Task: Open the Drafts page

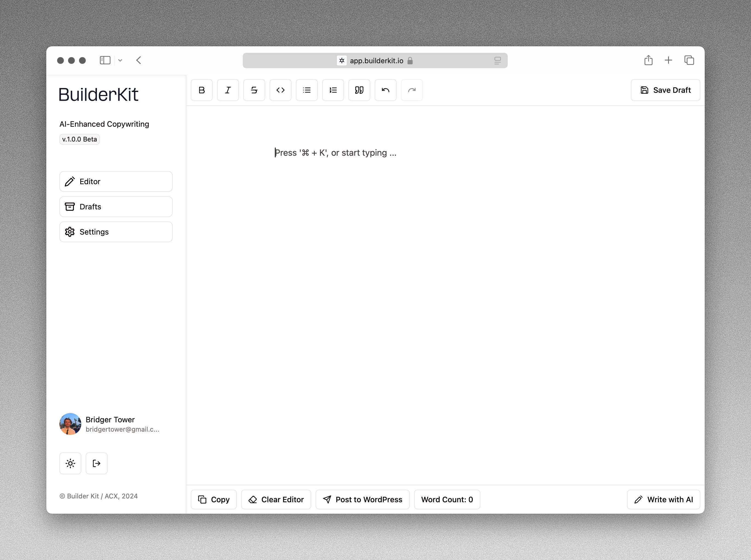Action: (116, 207)
